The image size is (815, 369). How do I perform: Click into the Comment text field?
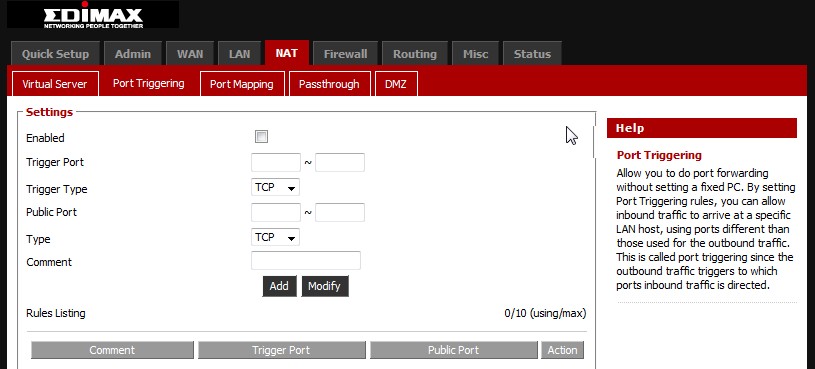pyautogui.click(x=306, y=260)
